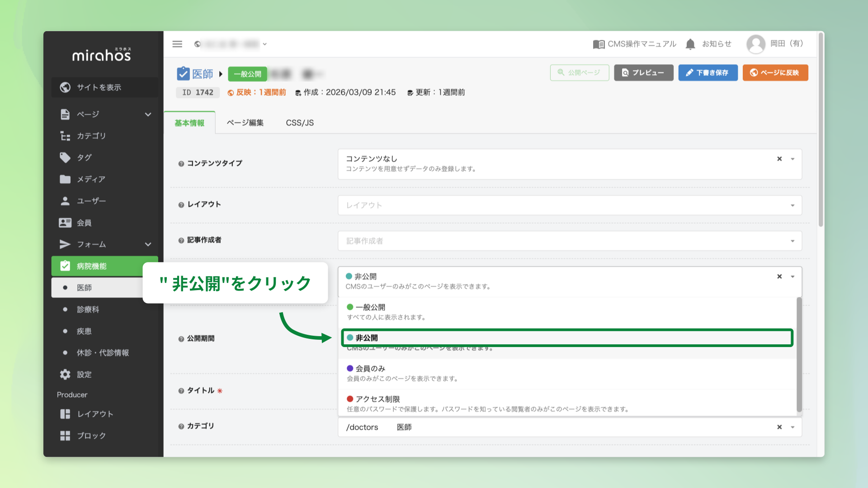Image resolution: width=868 pixels, height=488 pixels.
Task: Open 疾患 in the sidebar
Action: click(84, 331)
